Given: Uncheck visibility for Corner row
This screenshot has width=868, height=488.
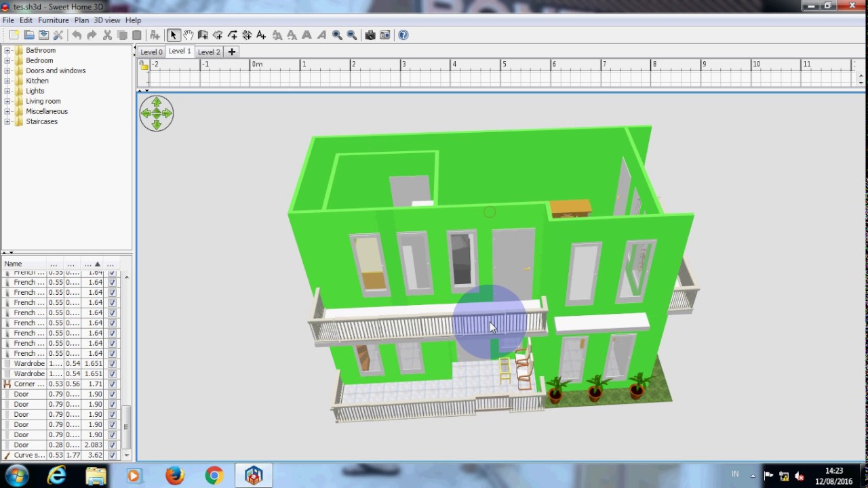Looking at the screenshot, I should click(112, 384).
